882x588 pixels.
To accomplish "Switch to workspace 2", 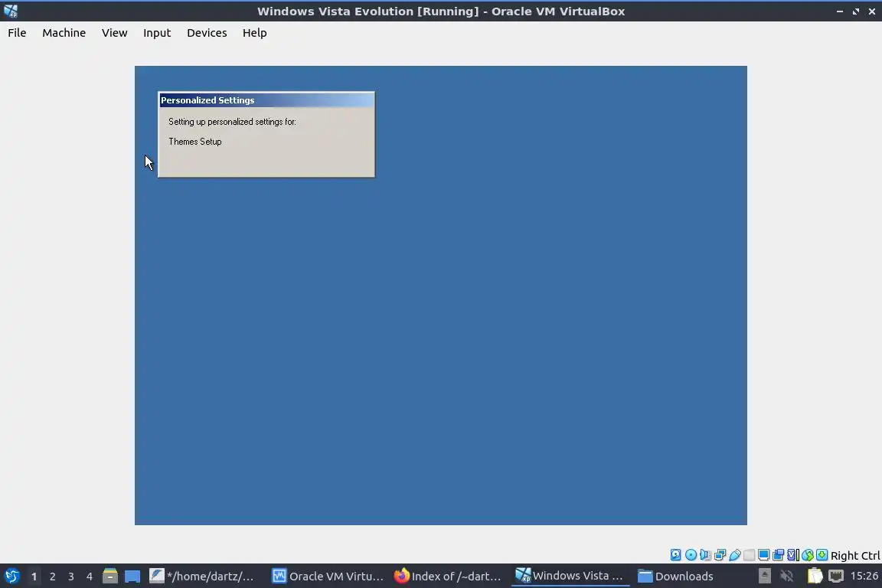I will click(x=52, y=577).
